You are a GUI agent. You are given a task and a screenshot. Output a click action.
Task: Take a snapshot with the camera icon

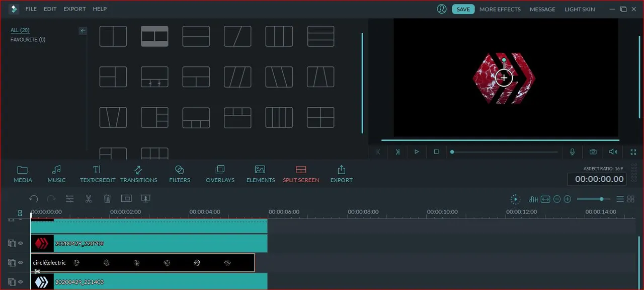click(x=593, y=152)
